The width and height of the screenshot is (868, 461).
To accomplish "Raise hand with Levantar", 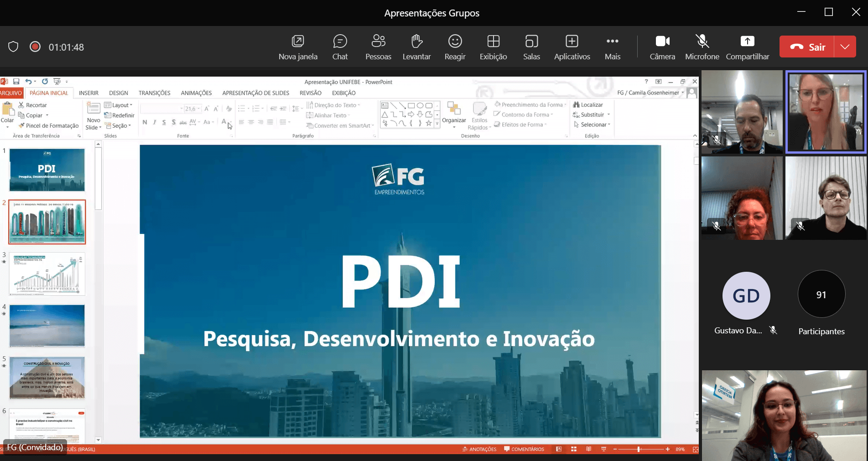I will (x=416, y=47).
